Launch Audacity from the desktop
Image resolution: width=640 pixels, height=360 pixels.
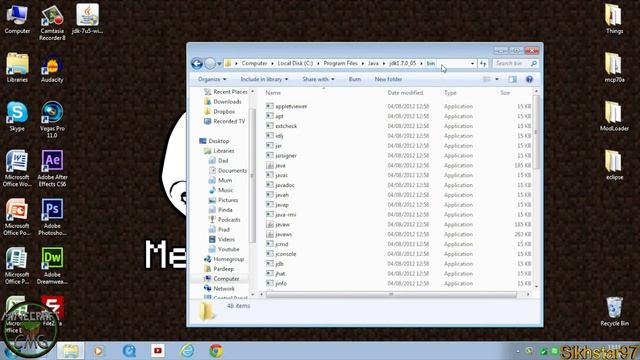52,68
